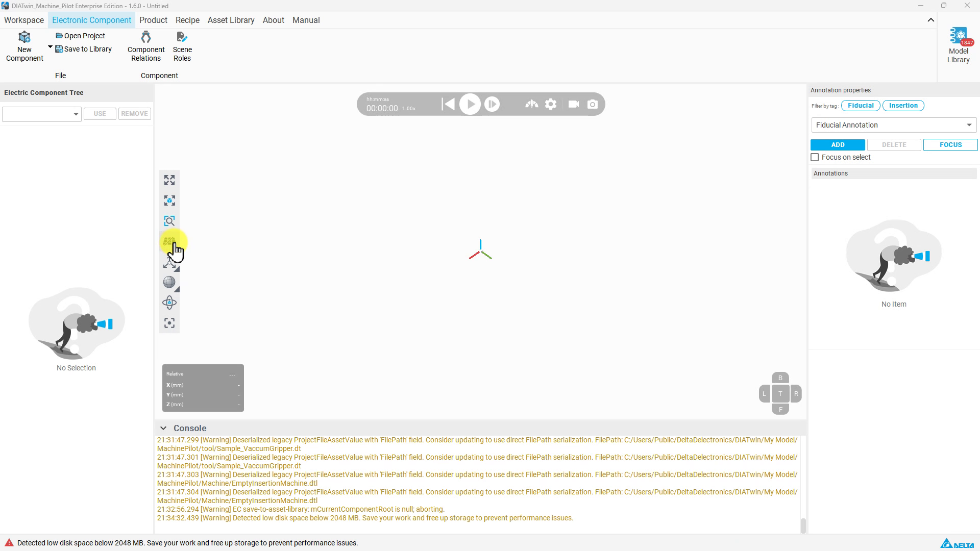Open the Fiducial Annotation dropdown
The image size is (980, 551).
coord(894,125)
